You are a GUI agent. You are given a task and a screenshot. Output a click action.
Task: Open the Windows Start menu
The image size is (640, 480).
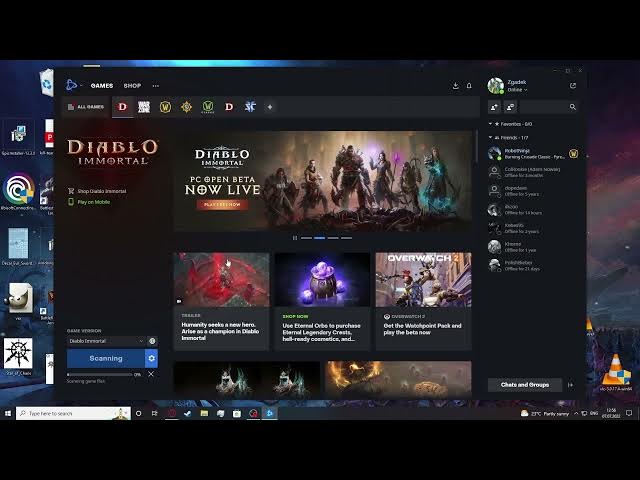coord(8,413)
